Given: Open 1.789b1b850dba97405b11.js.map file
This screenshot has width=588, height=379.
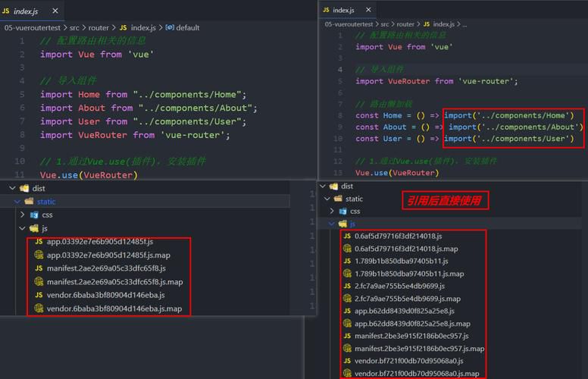Looking at the screenshot, I should (x=409, y=274).
